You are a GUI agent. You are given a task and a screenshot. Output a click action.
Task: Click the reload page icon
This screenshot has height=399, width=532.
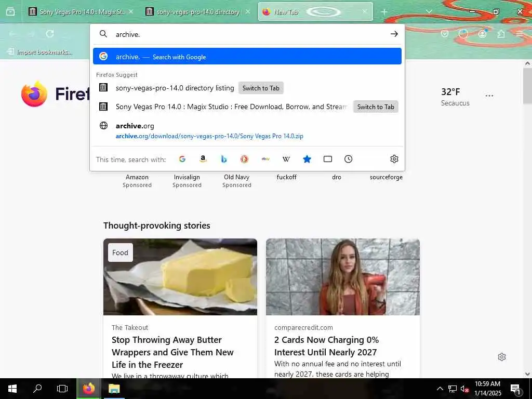[x=50, y=34]
